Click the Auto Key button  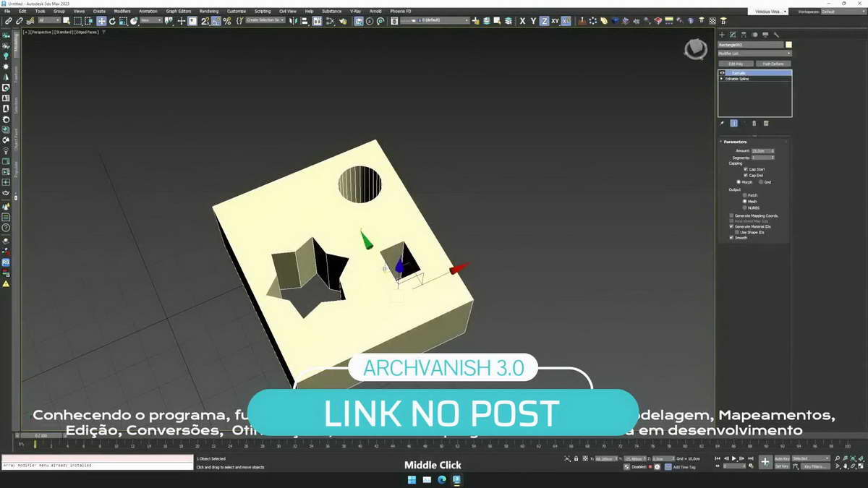coord(782,458)
